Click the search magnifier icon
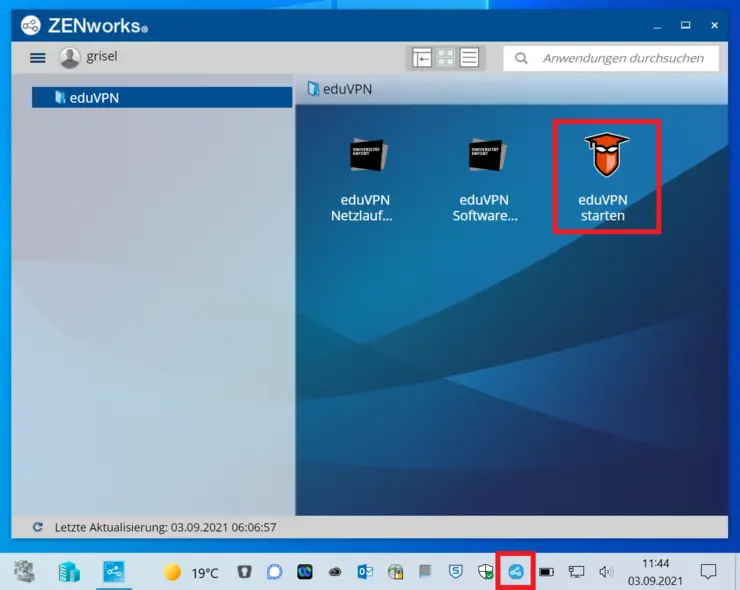 521,58
